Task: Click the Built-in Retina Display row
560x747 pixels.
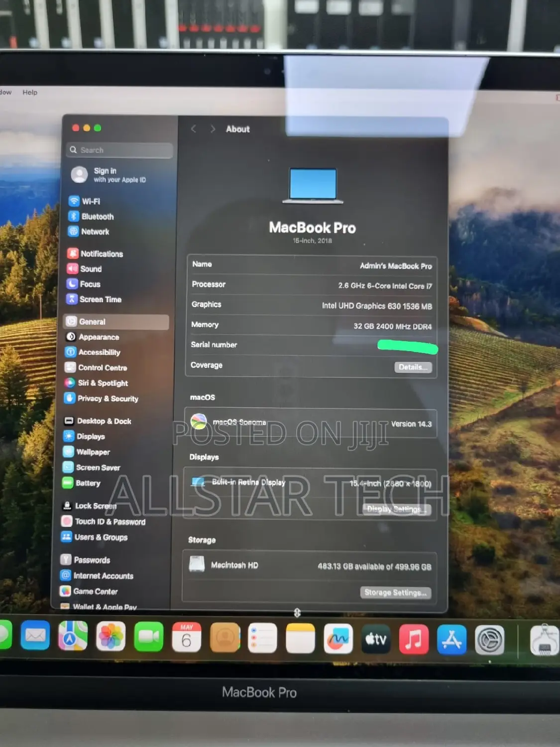Action: pos(311,483)
